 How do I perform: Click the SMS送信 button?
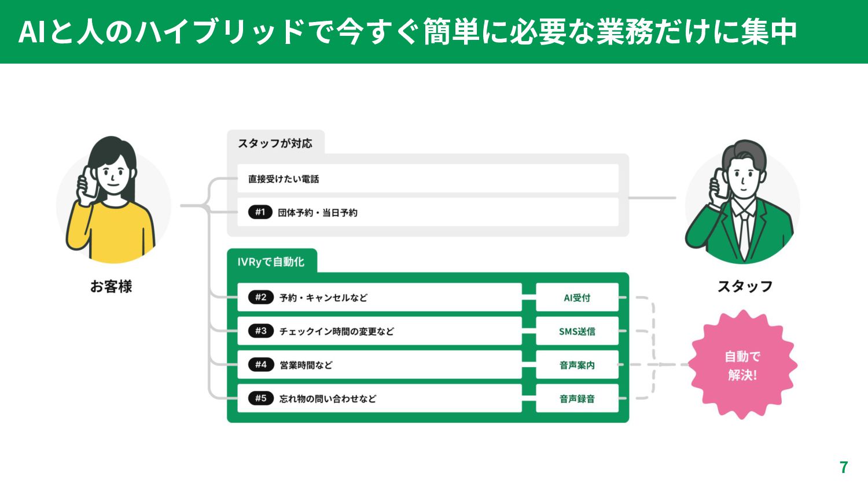[577, 331]
